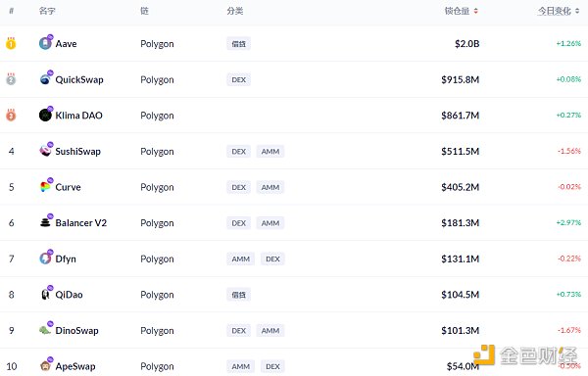Open the QiDao protocol name link
The image size is (588, 376).
[69, 295]
